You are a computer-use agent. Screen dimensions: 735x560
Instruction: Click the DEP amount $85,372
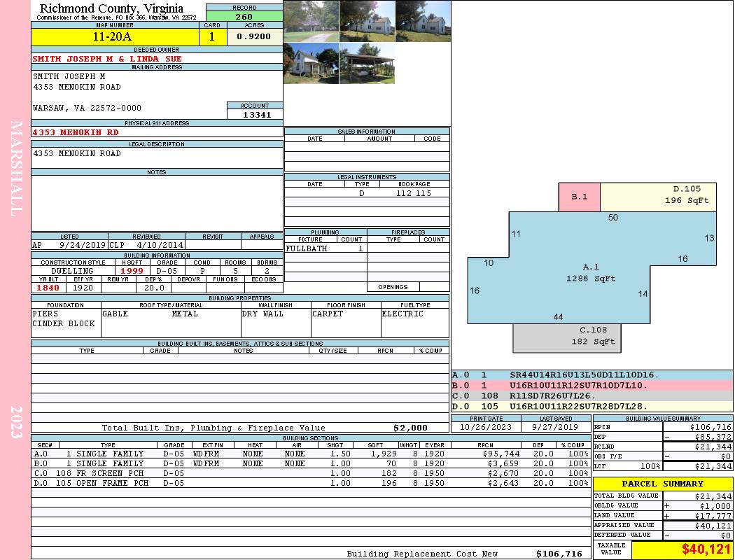tap(713, 437)
